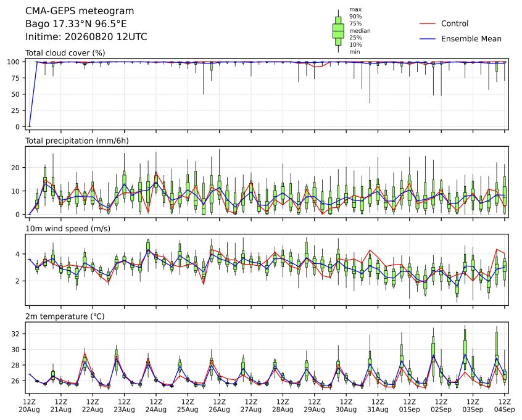Click the '12Z 30Aug' x-axis tick label
522x420 pixels.
coord(346,406)
